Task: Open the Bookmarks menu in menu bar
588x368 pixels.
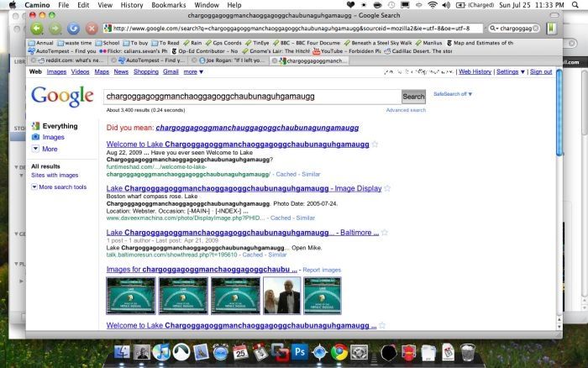Action: [168, 5]
